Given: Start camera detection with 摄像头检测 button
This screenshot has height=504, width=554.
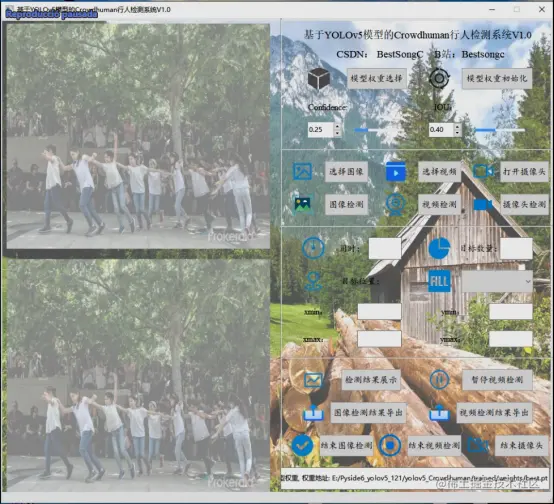Looking at the screenshot, I should [x=524, y=204].
